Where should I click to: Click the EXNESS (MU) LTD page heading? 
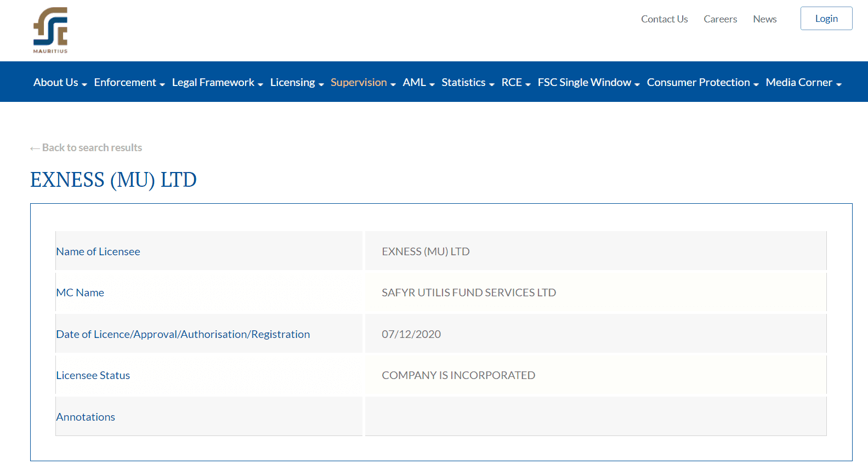pos(114,180)
